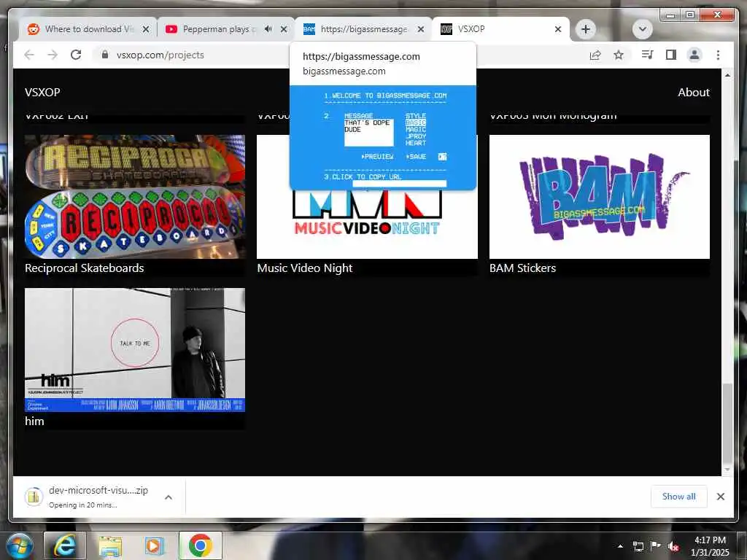Close the Pepperman plays tab
747x560 pixels.
tap(284, 29)
